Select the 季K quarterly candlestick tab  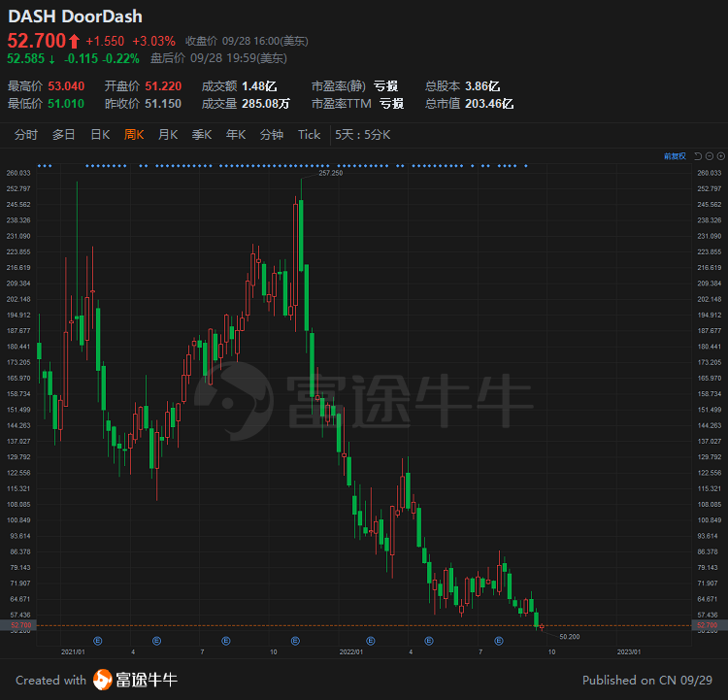pos(202,135)
